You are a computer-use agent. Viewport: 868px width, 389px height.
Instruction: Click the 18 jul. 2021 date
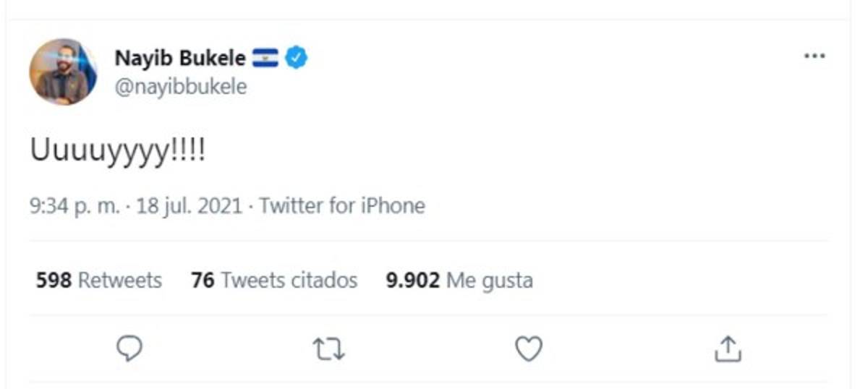pos(187,206)
